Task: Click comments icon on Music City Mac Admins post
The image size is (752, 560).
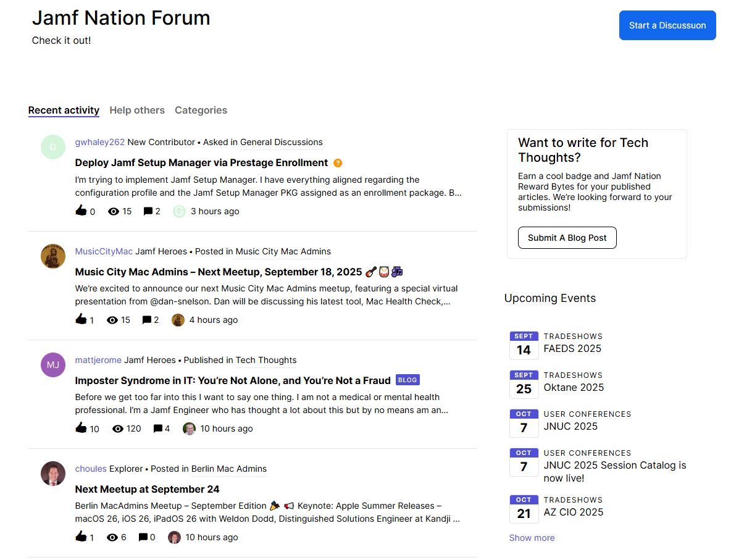Action: [x=147, y=320]
